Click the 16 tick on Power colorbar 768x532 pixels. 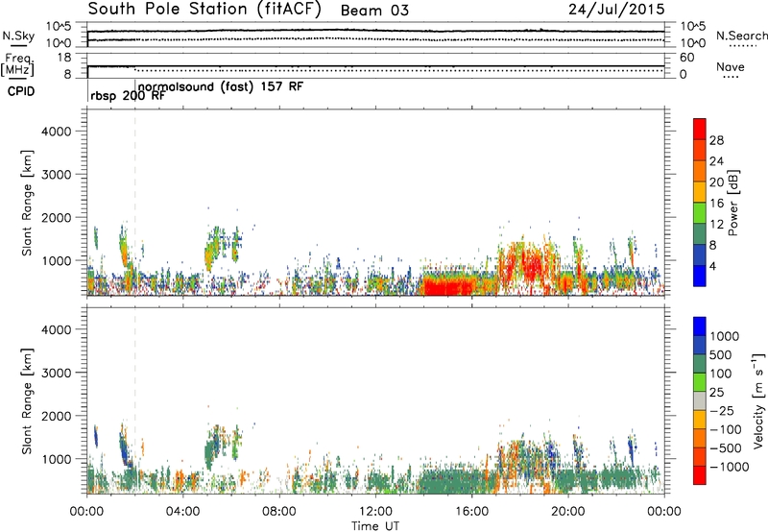[716, 204]
